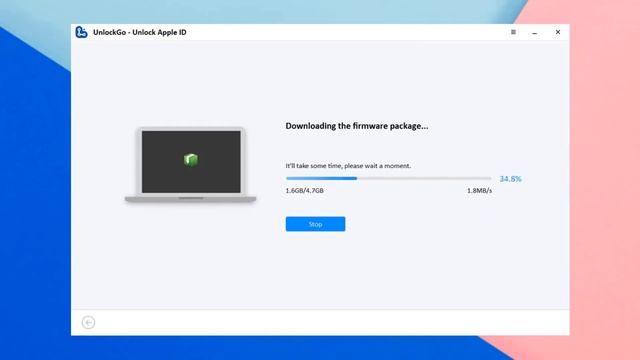Viewport: 640px width, 360px height.
Task: Click the back arrow icon
Action: pyautogui.click(x=88, y=322)
